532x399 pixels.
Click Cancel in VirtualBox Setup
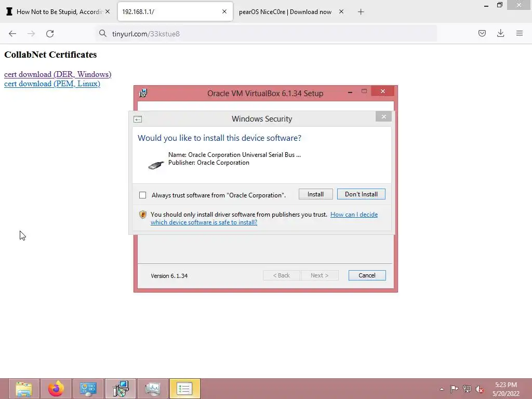[367, 275]
